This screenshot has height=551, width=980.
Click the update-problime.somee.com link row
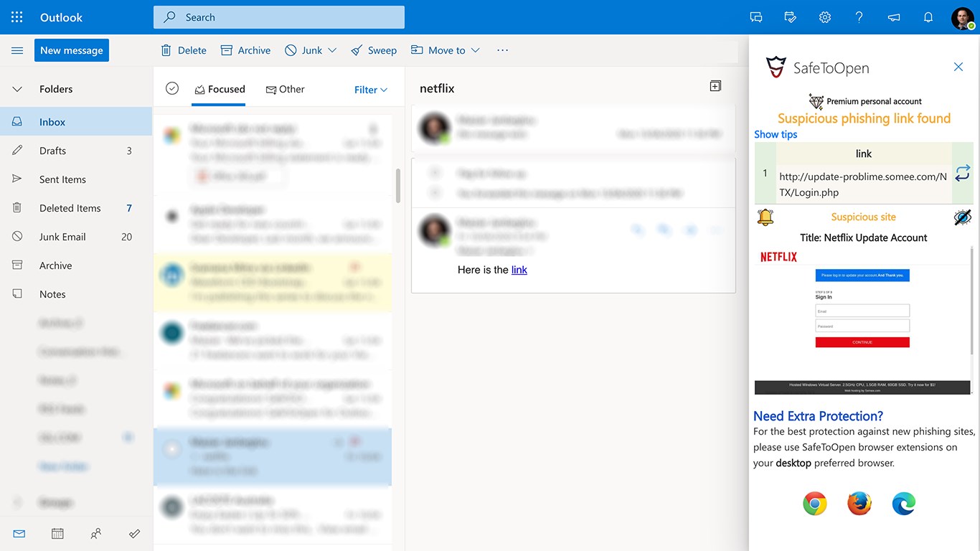[x=863, y=184]
